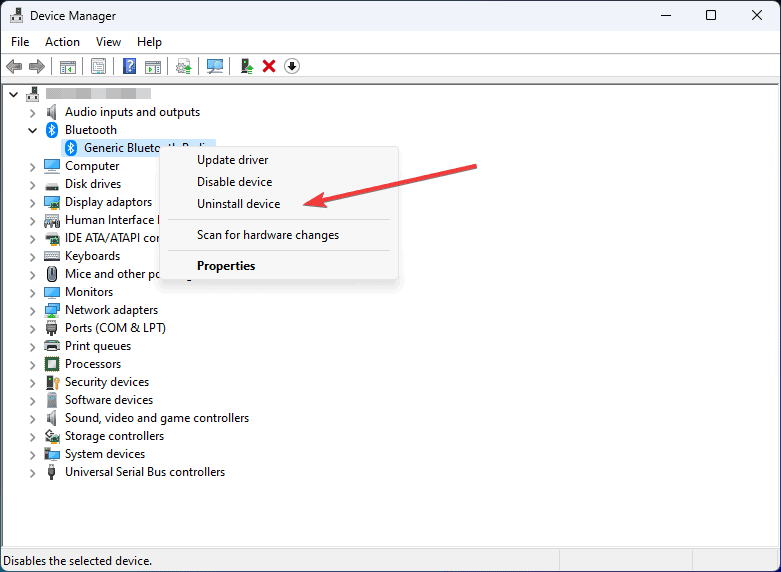Click Show/Hide Console Tree toolbar icon

point(68,66)
